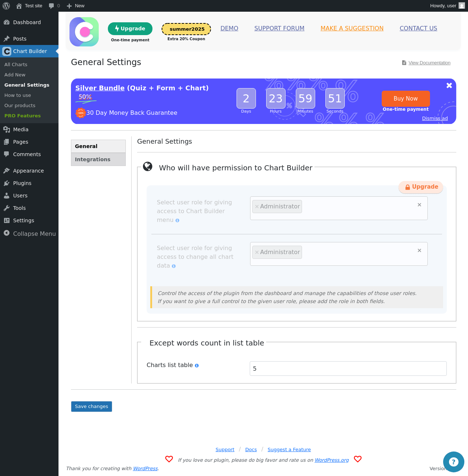The width and height of the screenshot is (468, 476).
Task: Click info icon beside Charts list table
Action: click(197, 366)
